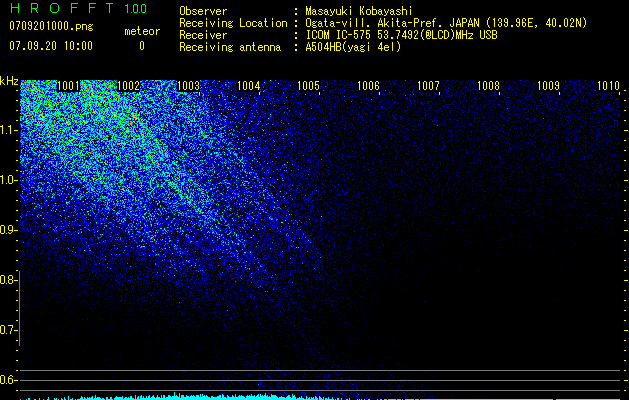Click the 0.7 kHz frequency label
The width and height of the screenshot is (629, 400).
click(8, 330)
